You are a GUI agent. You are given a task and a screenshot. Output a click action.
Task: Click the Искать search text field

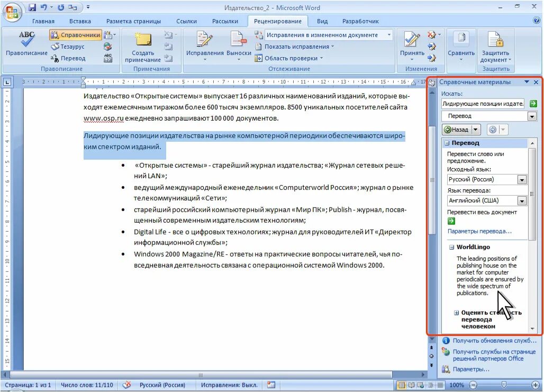click(483, 103)
